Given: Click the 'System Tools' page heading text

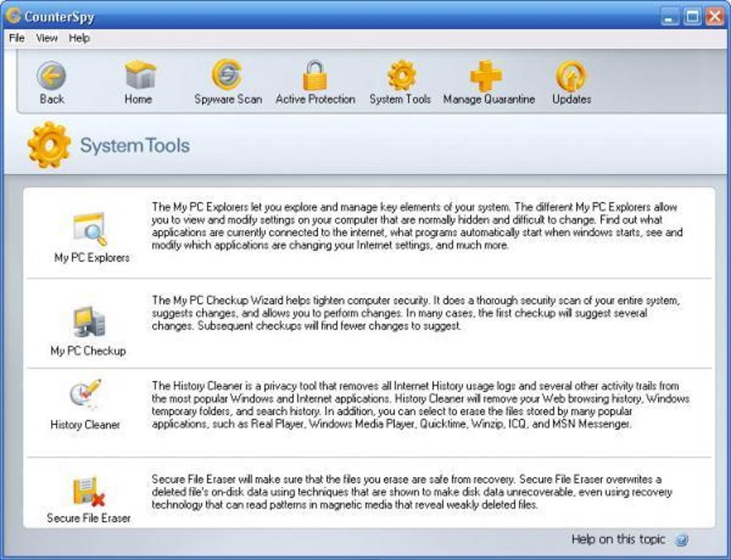Looking at the screenshot, I should point(135,145).
